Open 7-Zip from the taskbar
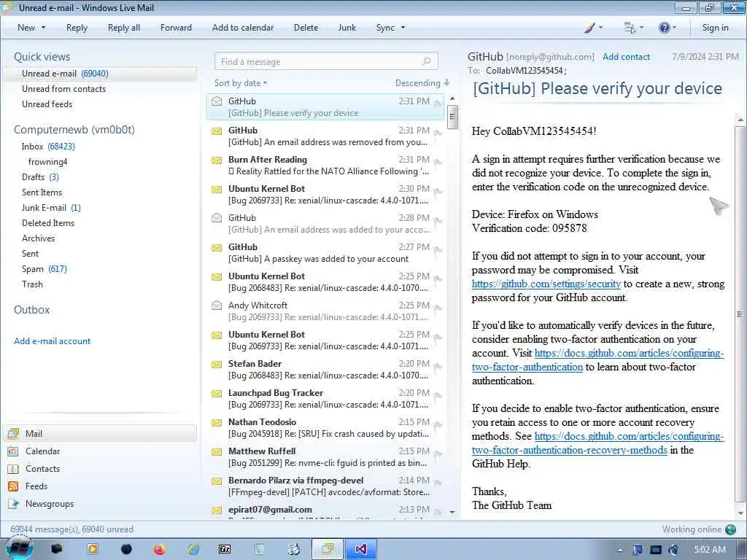This screenshot has width=747, height=560. [225, 550]
